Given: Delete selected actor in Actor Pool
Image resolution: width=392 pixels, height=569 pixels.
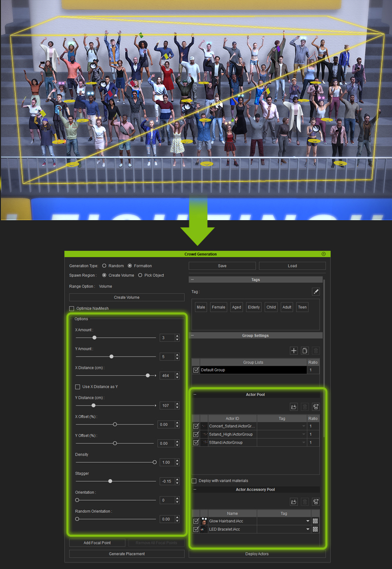Looking at the screenshot, I should (x=305, y=407).
